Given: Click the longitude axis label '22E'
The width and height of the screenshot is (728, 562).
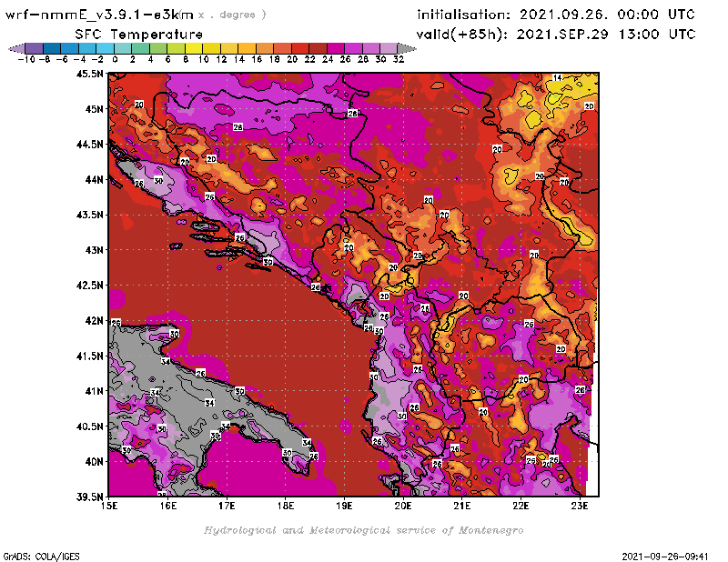Looking at the screenshot, I should coord(521,506).
